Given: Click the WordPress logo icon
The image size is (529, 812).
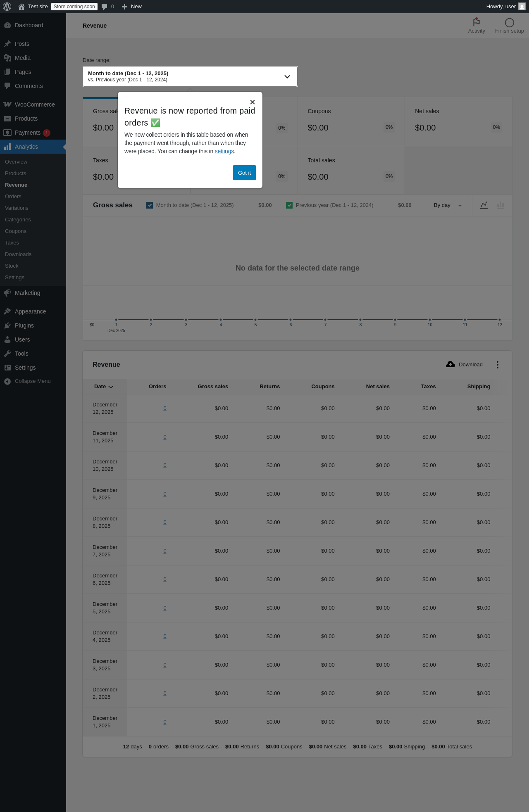Looking at the screenshot, I should [7, 7].
